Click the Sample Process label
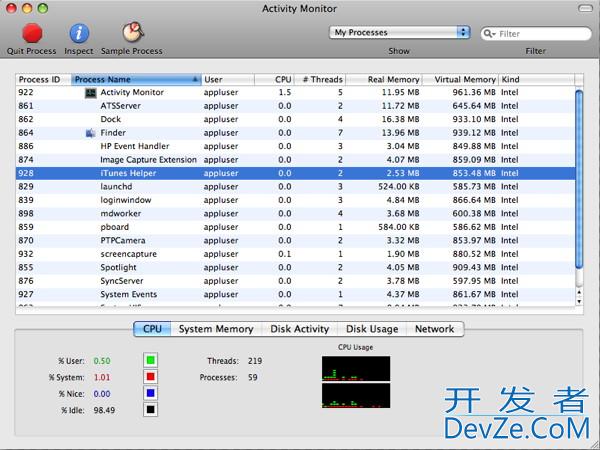Viewport: 600px width, 450px height. pyautogui.click(x=132, y=51)
